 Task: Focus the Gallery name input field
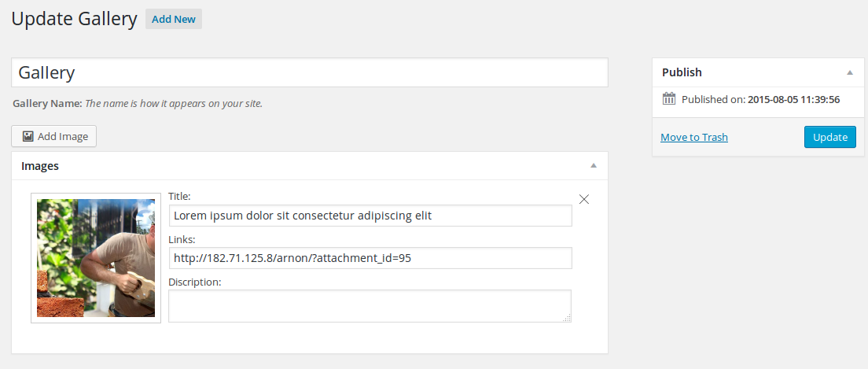310,72
